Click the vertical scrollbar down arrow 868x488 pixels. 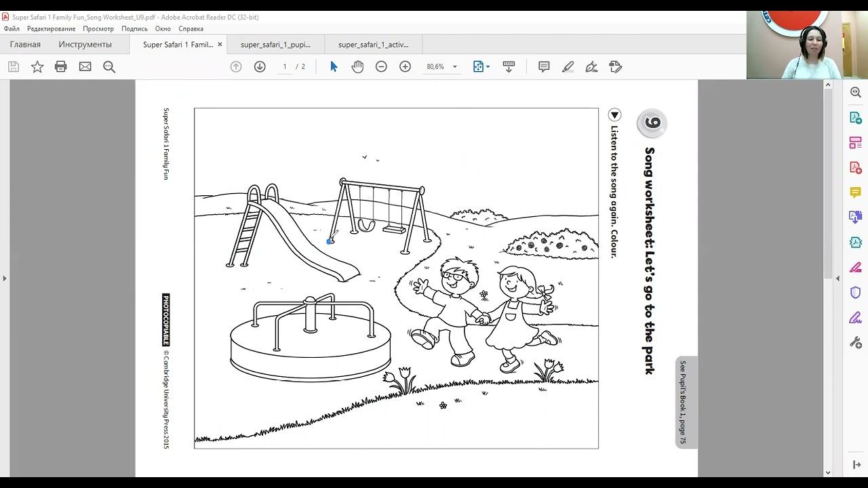tap(828, 472)
